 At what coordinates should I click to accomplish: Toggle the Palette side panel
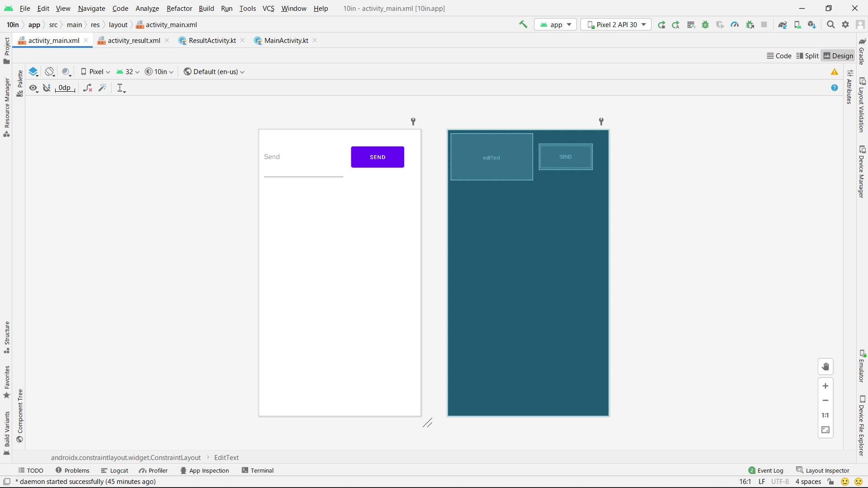click(x=20, y=83)
